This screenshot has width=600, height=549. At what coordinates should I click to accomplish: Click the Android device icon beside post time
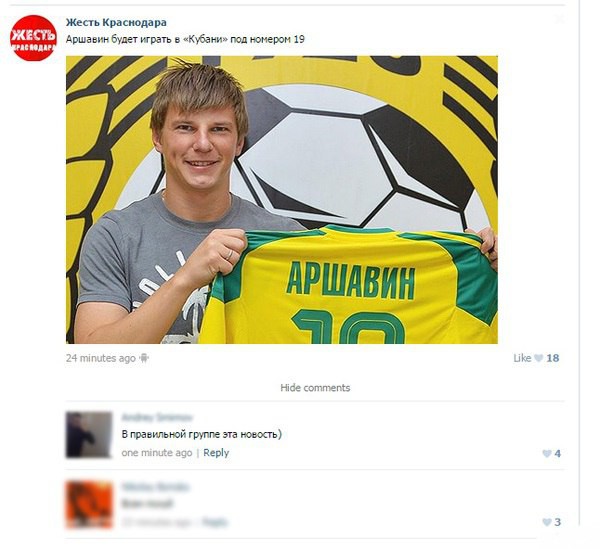point(144,358)
